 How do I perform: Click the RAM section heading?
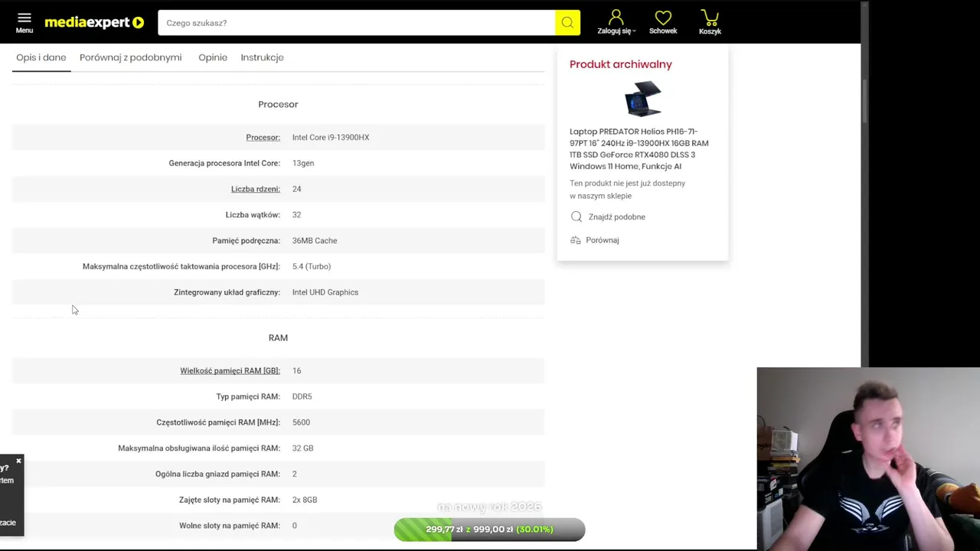coord(278,337)
